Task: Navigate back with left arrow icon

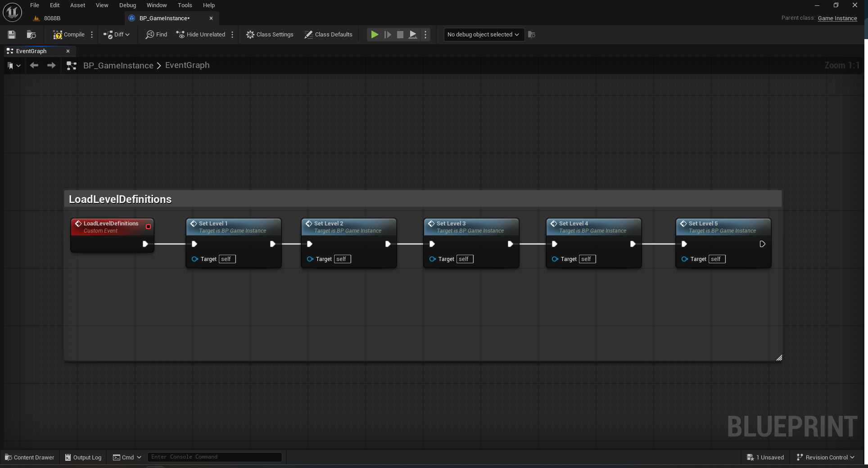Action: (x=34, y=66)
